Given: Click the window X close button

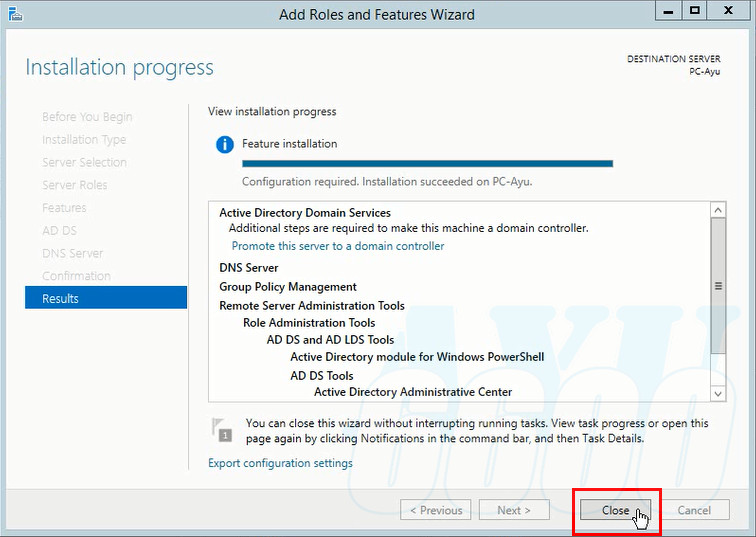Looking at the screenshot, I should coord(729,11).
